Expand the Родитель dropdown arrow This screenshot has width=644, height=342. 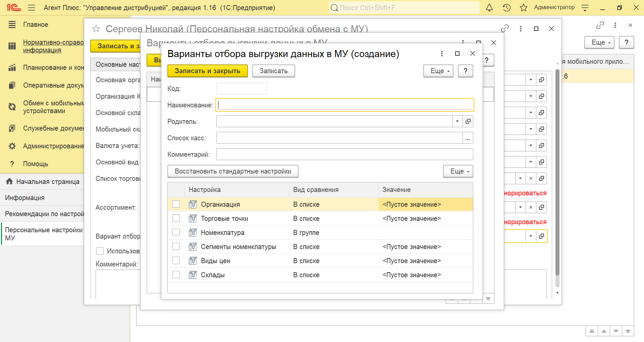click(457, 121)
